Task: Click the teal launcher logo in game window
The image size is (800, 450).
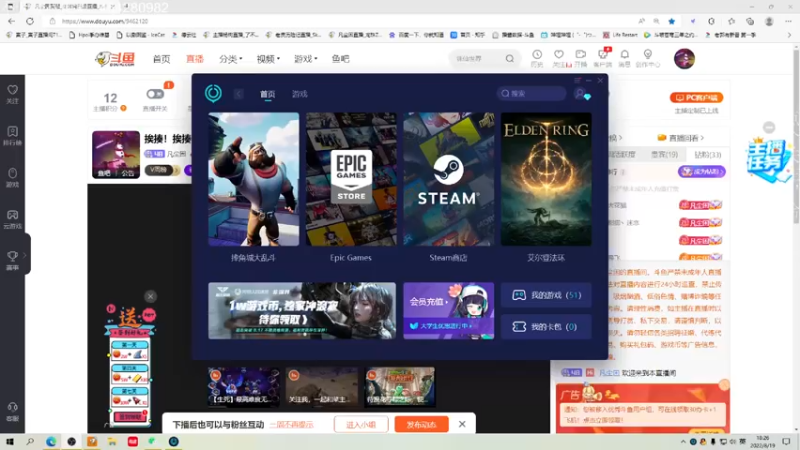Action: 213,93
